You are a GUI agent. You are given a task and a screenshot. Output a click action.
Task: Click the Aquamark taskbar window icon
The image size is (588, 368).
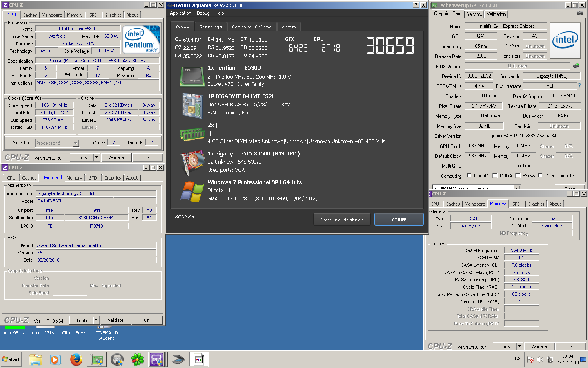point(199,359)
